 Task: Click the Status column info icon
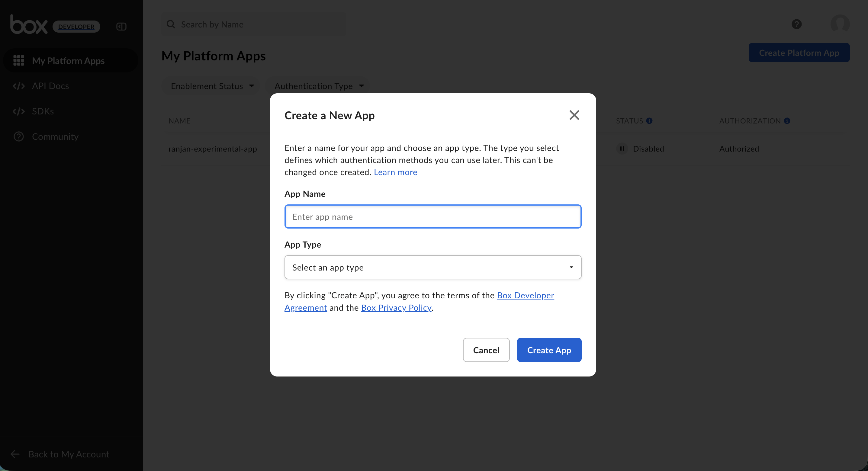[x=649, y=121]
